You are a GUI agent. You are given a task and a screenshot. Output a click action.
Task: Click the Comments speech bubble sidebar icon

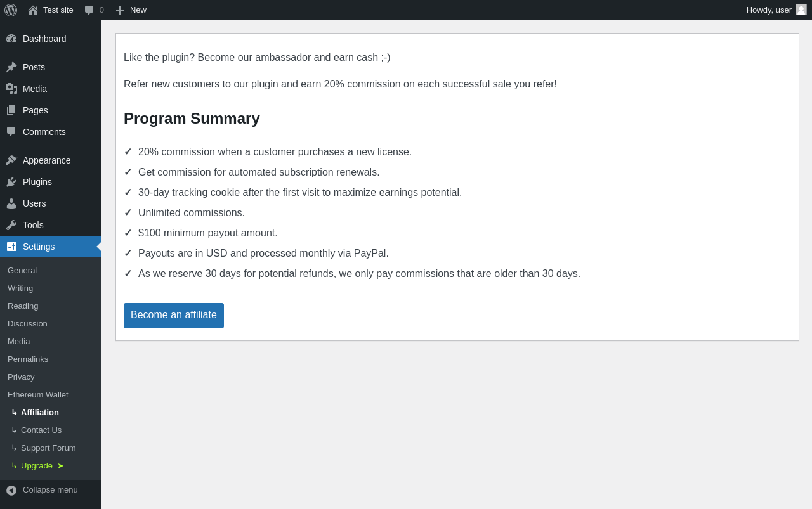click(x=11, y=132)
